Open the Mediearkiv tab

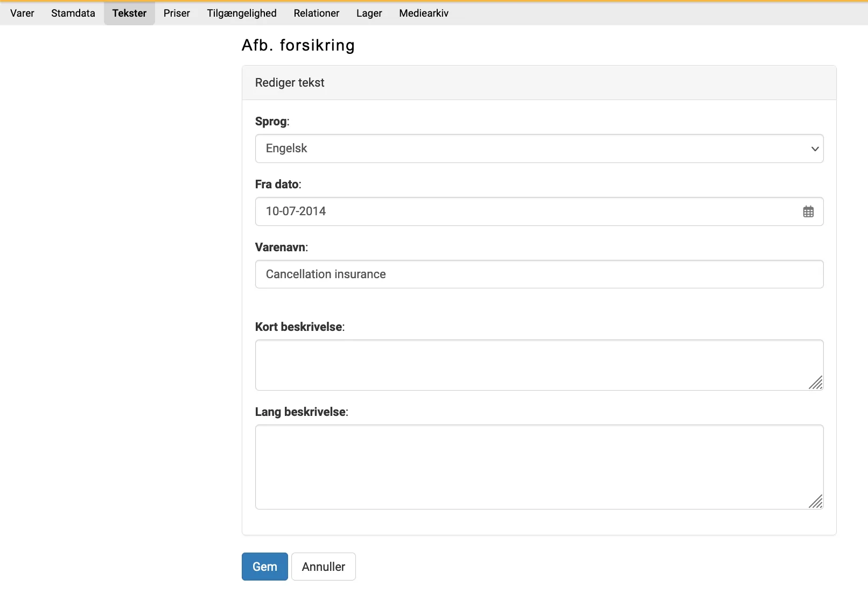coord(424,13)
